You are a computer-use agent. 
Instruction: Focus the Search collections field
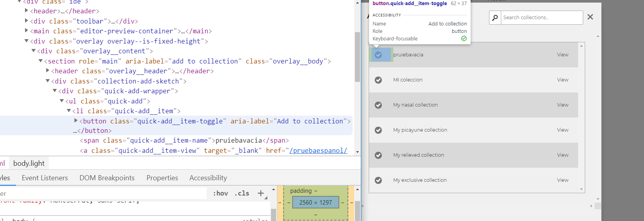(542, 18)
